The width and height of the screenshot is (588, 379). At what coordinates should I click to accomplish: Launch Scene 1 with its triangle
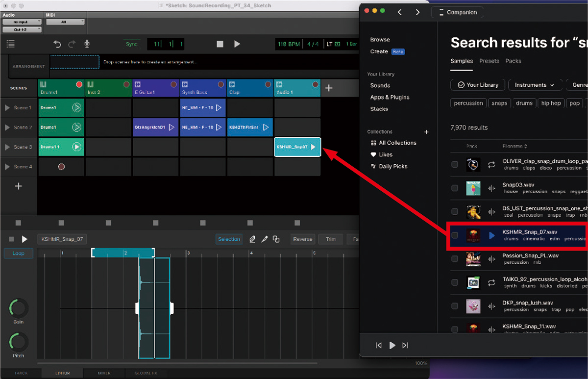(x=7, y=107)
